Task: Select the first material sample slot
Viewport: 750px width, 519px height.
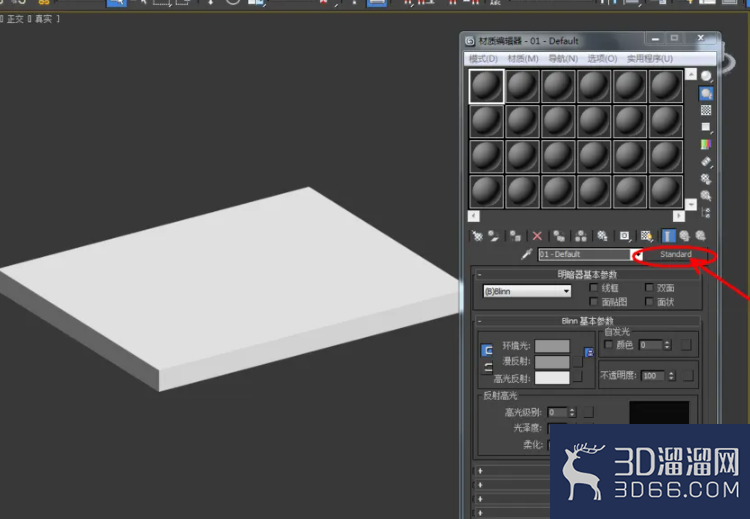Action: coord(486,86)
